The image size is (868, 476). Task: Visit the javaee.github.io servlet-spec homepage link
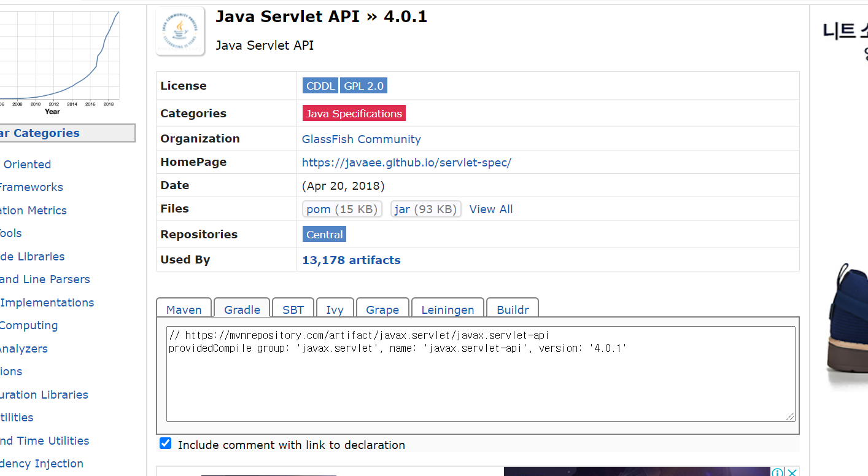pyautogui.click(x=406, y=163)
